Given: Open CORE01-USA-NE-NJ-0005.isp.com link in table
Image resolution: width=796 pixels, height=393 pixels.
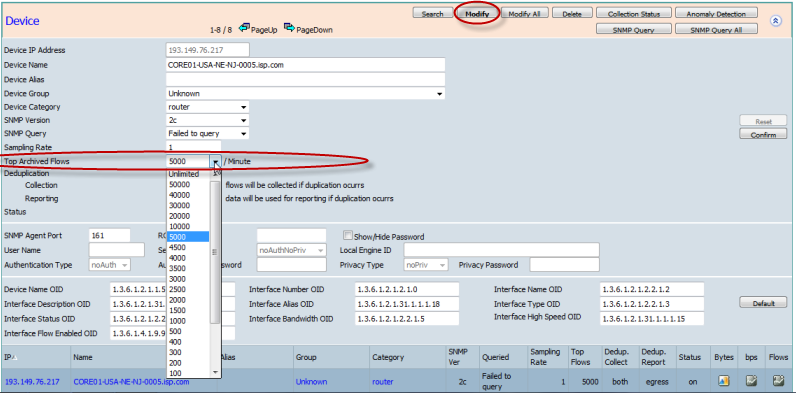Looking at the screenshot, I should (131, 381).
